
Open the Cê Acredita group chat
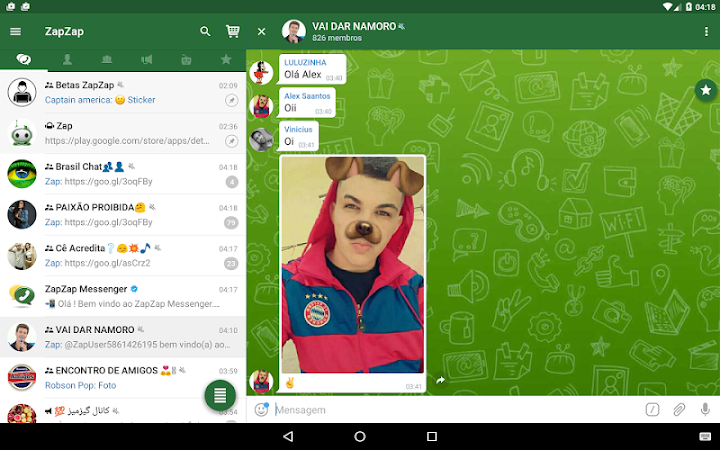point(123,255)
